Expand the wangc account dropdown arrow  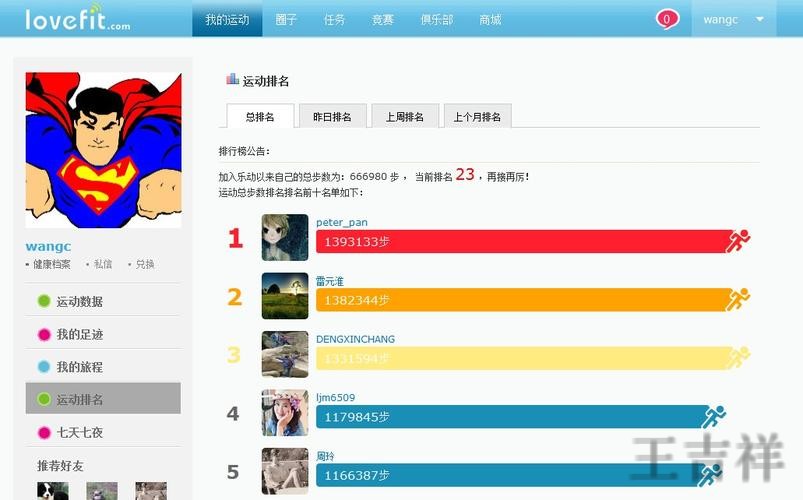759,19
